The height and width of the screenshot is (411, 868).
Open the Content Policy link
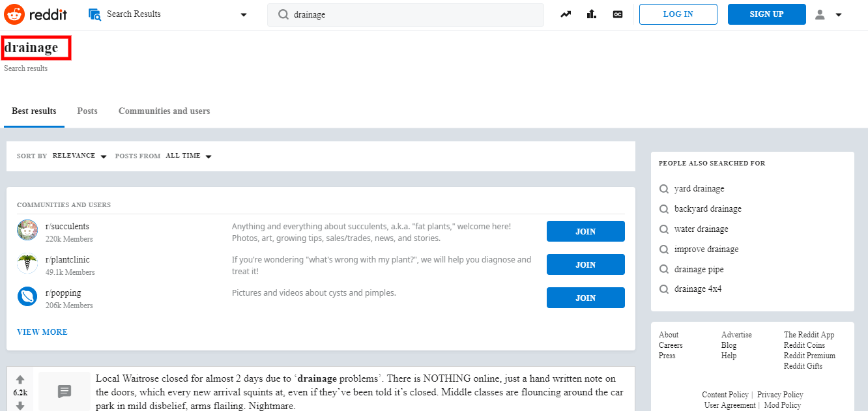click(725, 395)
